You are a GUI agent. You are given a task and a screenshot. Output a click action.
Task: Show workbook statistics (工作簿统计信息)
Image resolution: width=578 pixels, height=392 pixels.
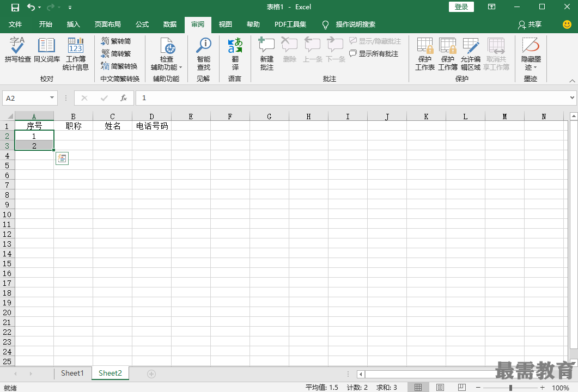(x=76, y=54)
